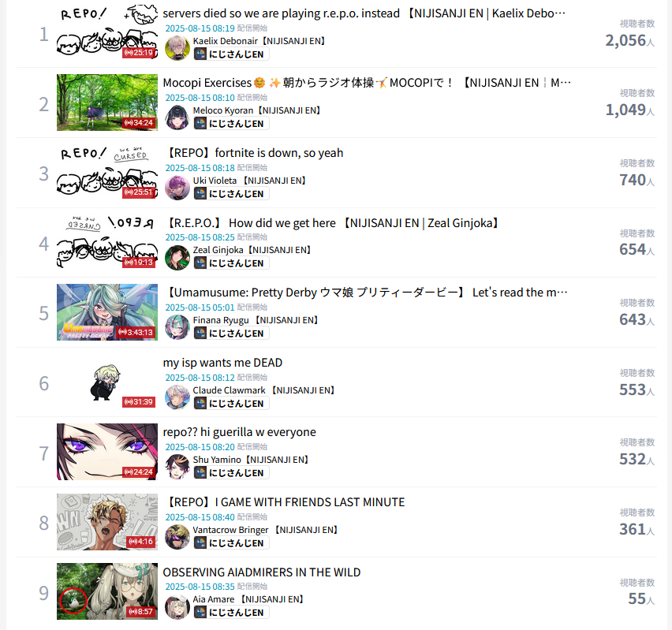The image size is (672, 630).
Task: Open Claude Clawmark's avatar icon
Action: pos(177,397)
